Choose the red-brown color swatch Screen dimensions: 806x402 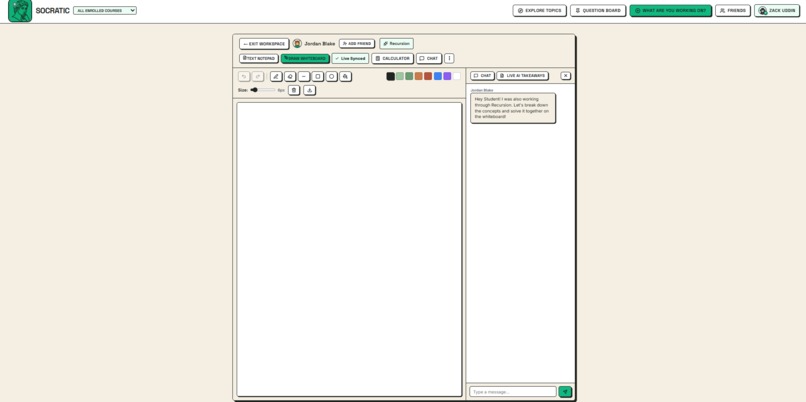click(428, 76)
